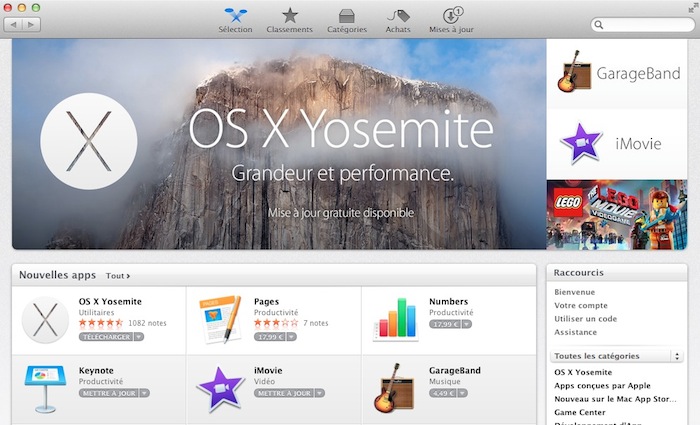The height and width of the screenshot is (425, 700).
Task: Go to the Achats tab
Action: [x=398, y=21]
